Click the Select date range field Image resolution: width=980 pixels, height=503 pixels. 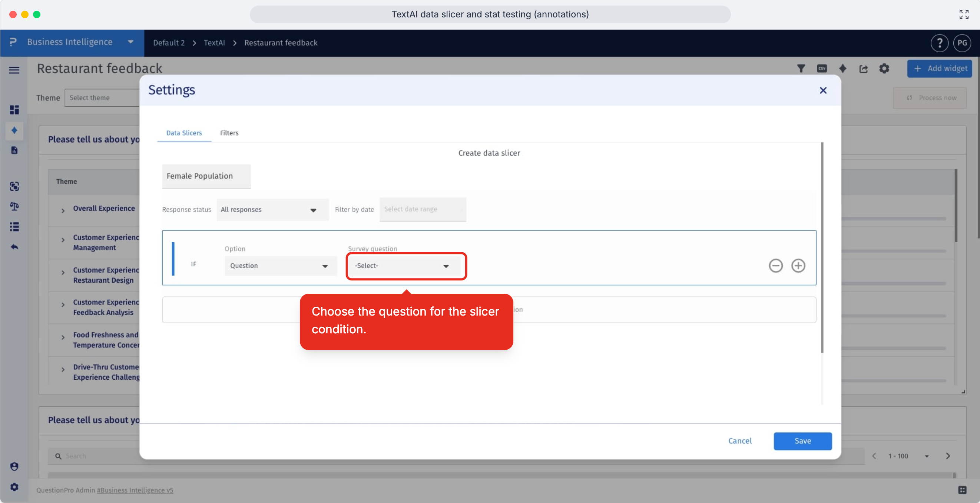[x=423, y=209]
